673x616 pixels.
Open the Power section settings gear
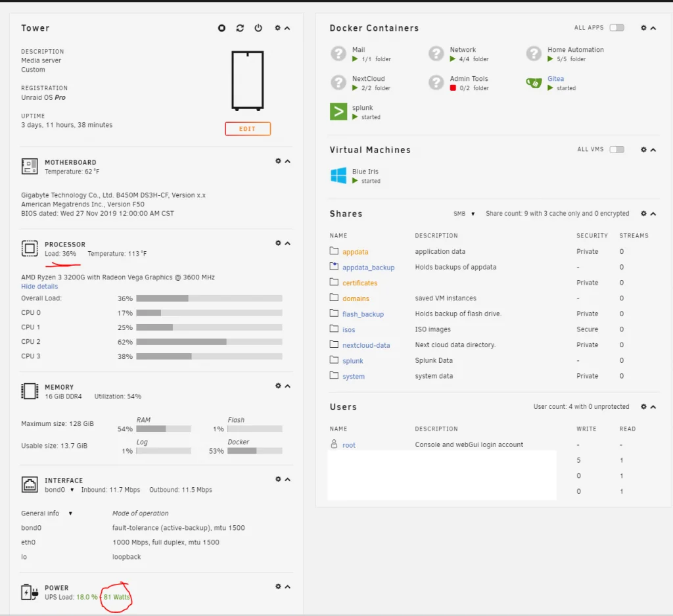[x=278, y=586]
